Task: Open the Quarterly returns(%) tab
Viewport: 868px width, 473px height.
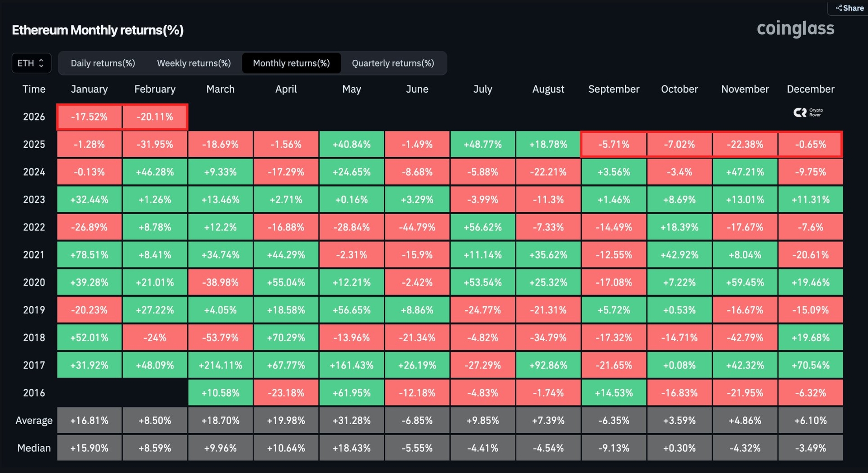Action: tap(392, 63)
